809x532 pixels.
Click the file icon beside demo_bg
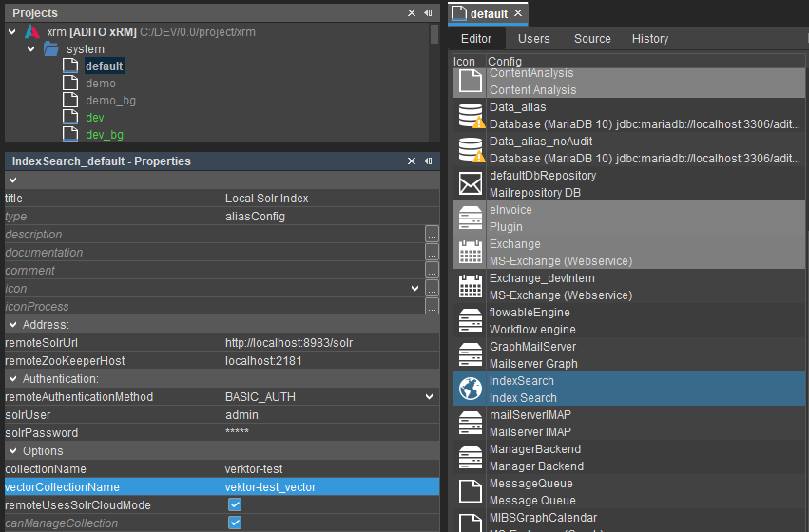click(x=70, y=100)
